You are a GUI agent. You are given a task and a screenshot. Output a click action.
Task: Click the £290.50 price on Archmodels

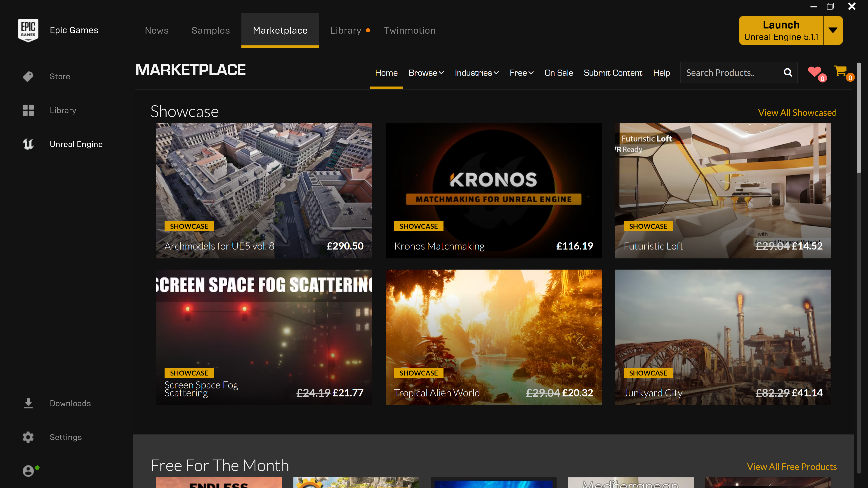pos(345,246)
